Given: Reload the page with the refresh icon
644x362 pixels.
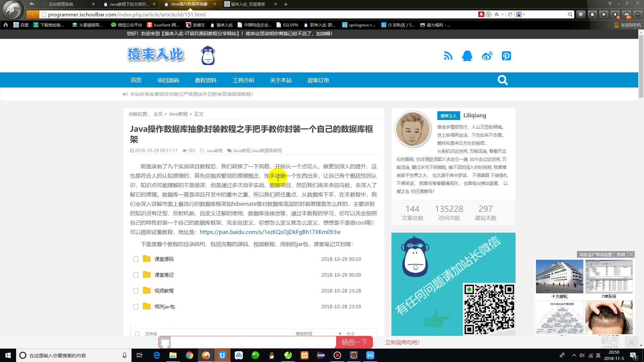Looking at the screenshot, I should (510, 14).
